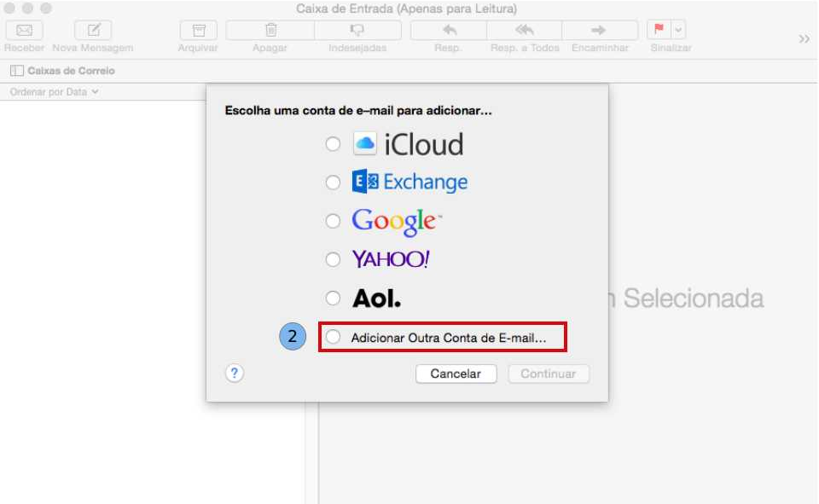Expand the Sinalizar flag dropdown arrow
This screenshot has height=504, width=819.
[678, 30]
